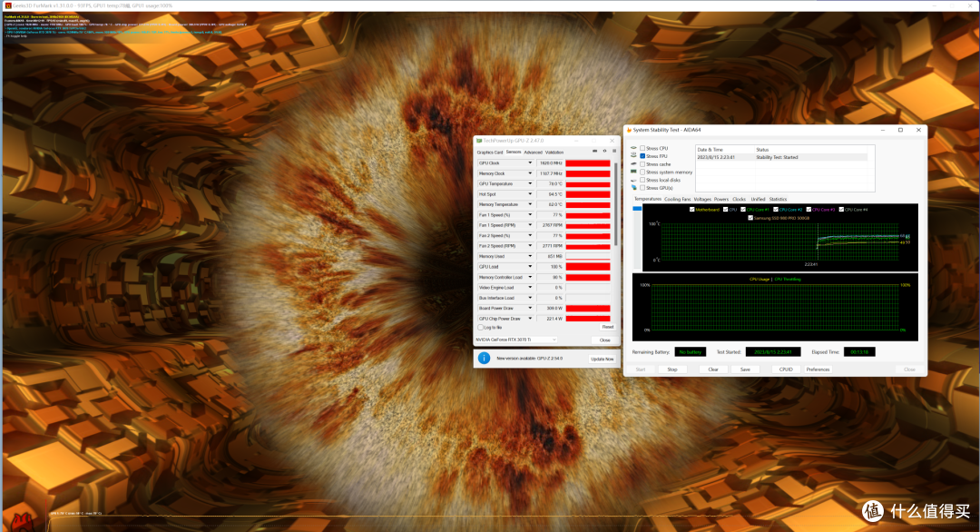Click the GPU-Z screenshot camera icon

point(594,151)
